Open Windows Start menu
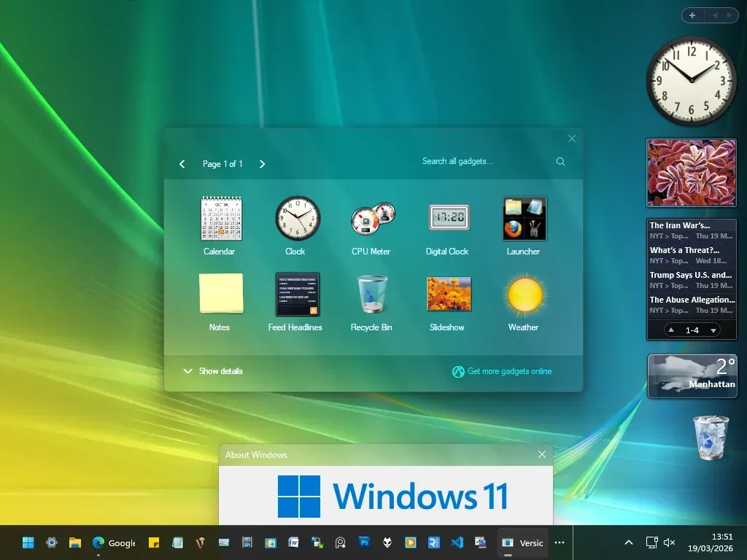The height and width of the screenshot is (560, 747). click(x=28, y=542)
